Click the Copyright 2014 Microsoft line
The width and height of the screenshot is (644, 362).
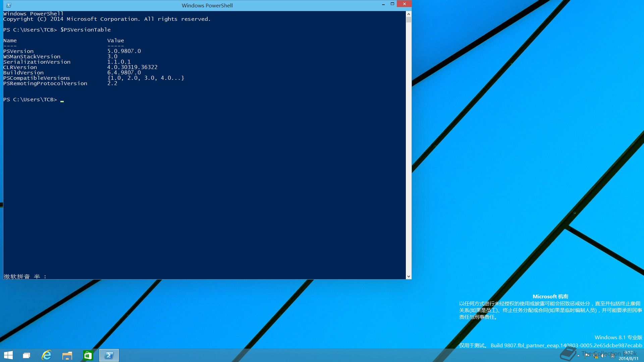107,19
